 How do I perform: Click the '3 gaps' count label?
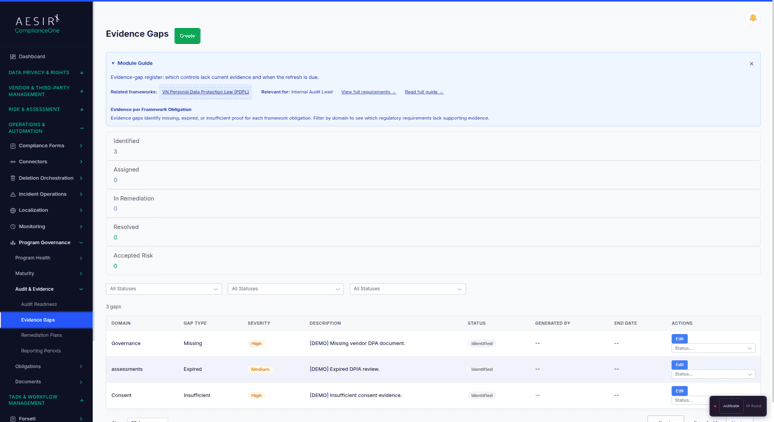coord(114,307)
